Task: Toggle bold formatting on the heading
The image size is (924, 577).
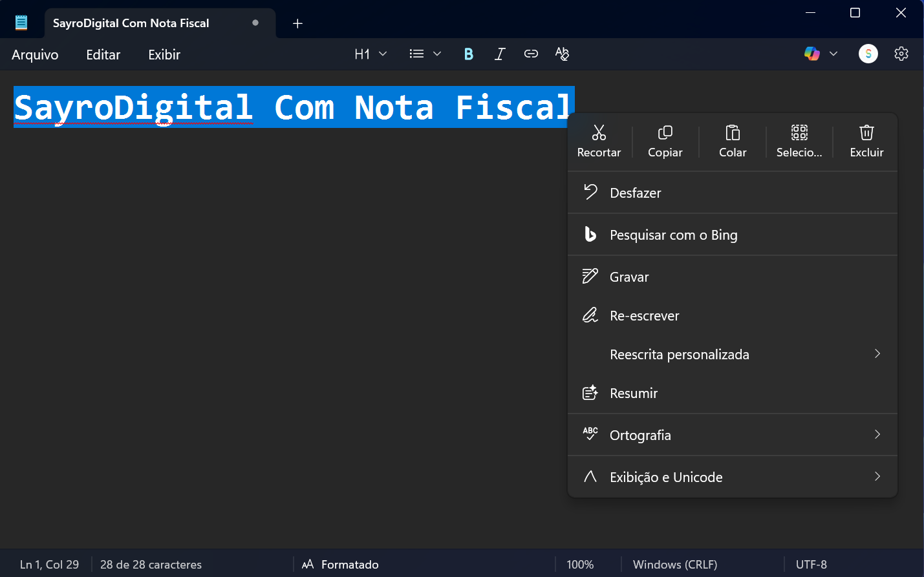Action: click(468, 54)
